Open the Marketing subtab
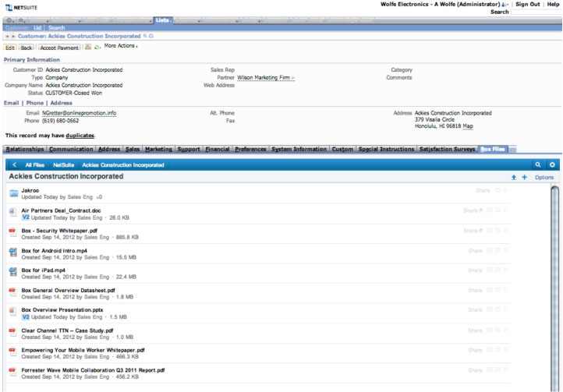 pyautogui.click(x=159, y=149)
